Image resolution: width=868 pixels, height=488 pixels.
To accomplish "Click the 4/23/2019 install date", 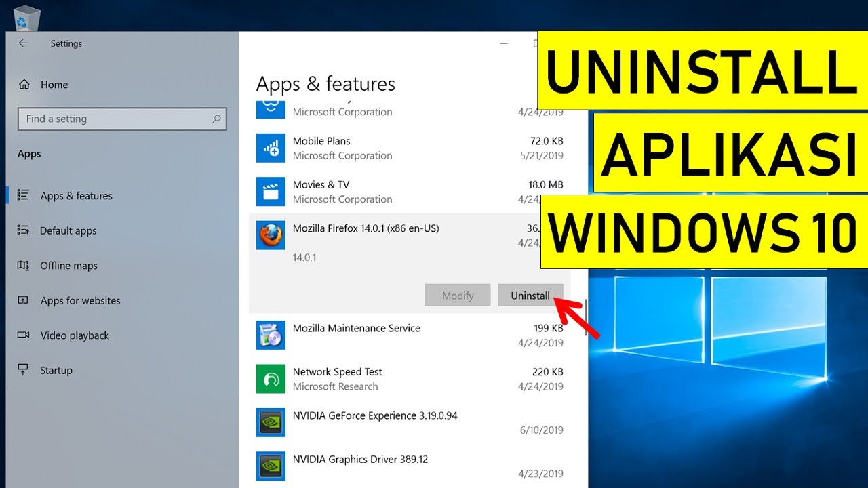I will pyautogui.click(x=541, y=474).
